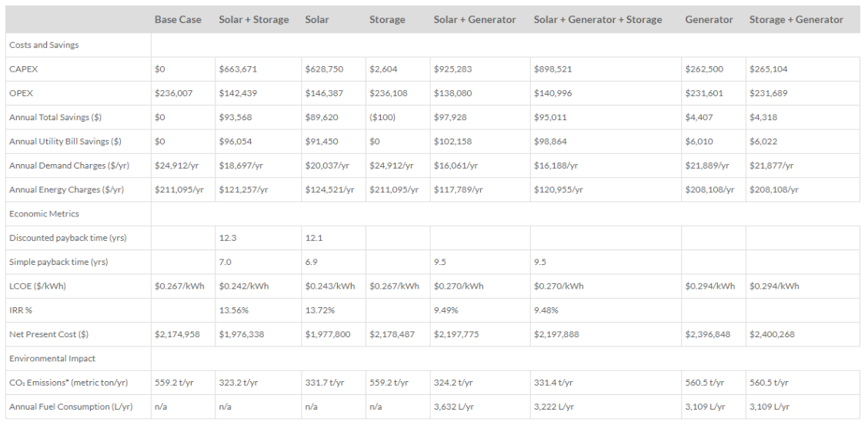Click the Net Present Cost ($) label

48,334
